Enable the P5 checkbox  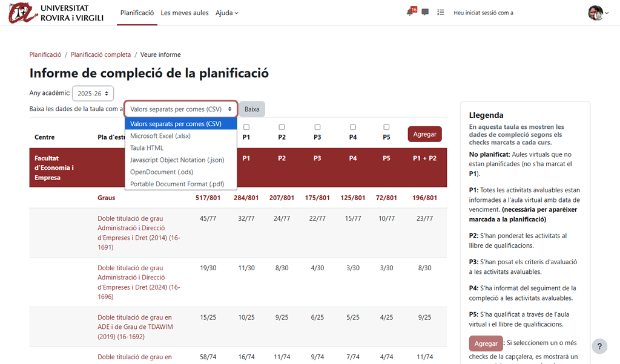tap(386, 128)
